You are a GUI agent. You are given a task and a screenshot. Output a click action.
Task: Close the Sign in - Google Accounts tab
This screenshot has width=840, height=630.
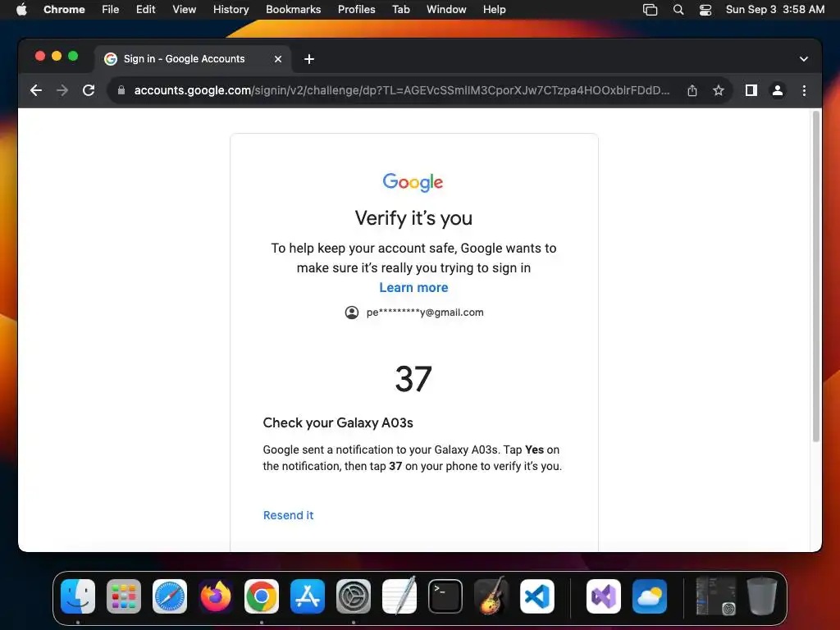point(277,59)
